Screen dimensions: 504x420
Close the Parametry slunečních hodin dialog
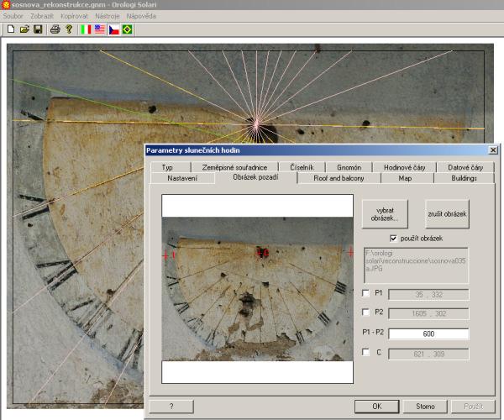[493, 150]
